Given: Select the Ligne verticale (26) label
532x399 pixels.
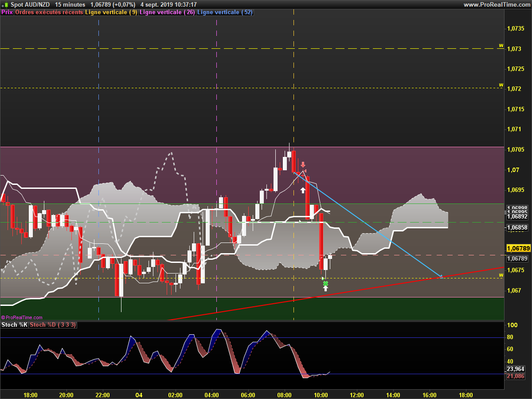Looking at the screenshot, I should pos(167,12).
